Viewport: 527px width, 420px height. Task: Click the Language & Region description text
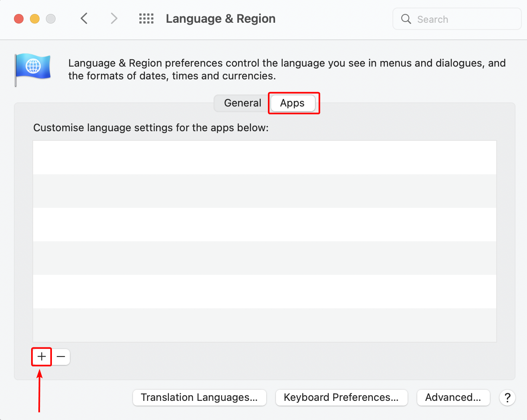tap(287, 69)
